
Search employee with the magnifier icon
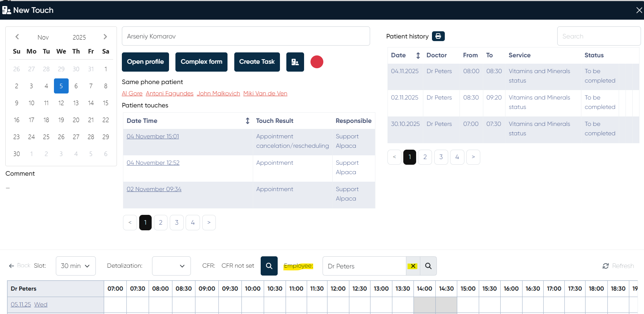(428, 266)
